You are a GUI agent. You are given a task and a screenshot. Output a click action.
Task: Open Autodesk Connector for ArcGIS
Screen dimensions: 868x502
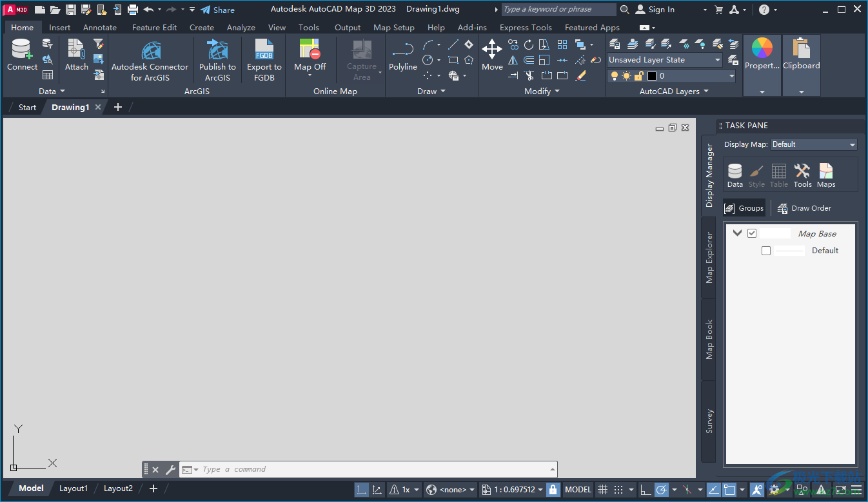(150, 61)
